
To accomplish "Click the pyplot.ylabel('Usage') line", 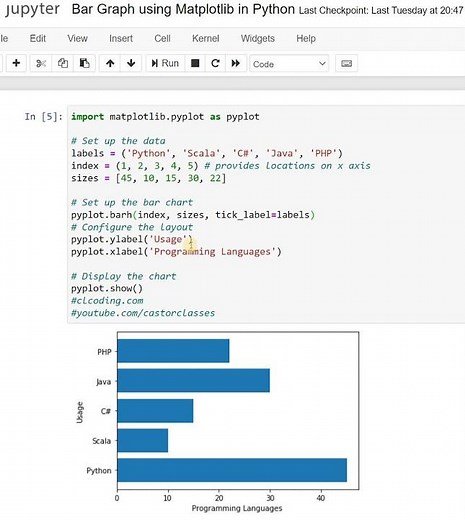I will 132,239.
